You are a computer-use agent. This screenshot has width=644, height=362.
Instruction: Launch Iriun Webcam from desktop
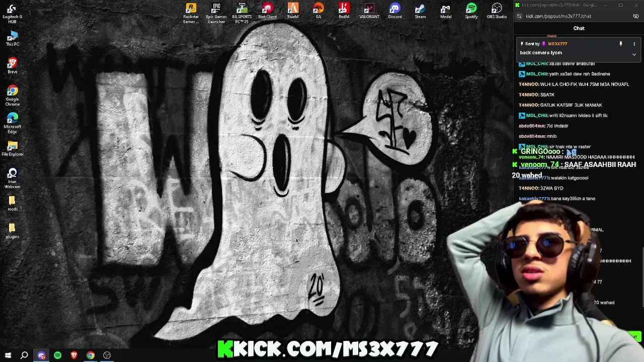pyautogui.click(x=13, y=178)
